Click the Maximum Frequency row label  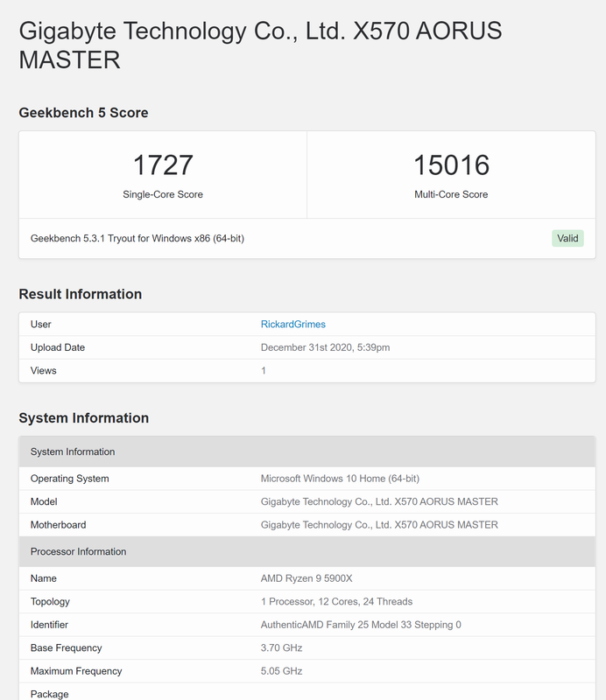click(76, 671)
